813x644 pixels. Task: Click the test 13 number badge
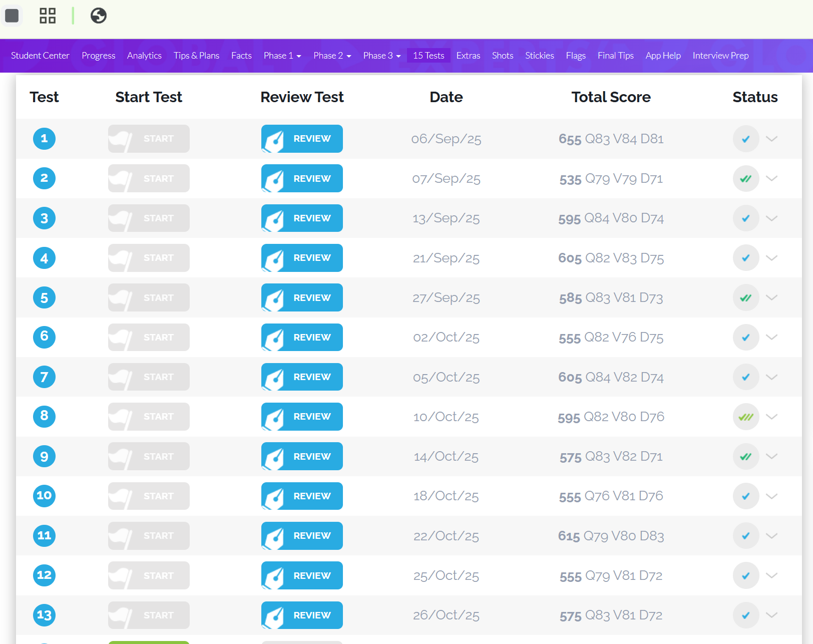click(x=44, y=615)
